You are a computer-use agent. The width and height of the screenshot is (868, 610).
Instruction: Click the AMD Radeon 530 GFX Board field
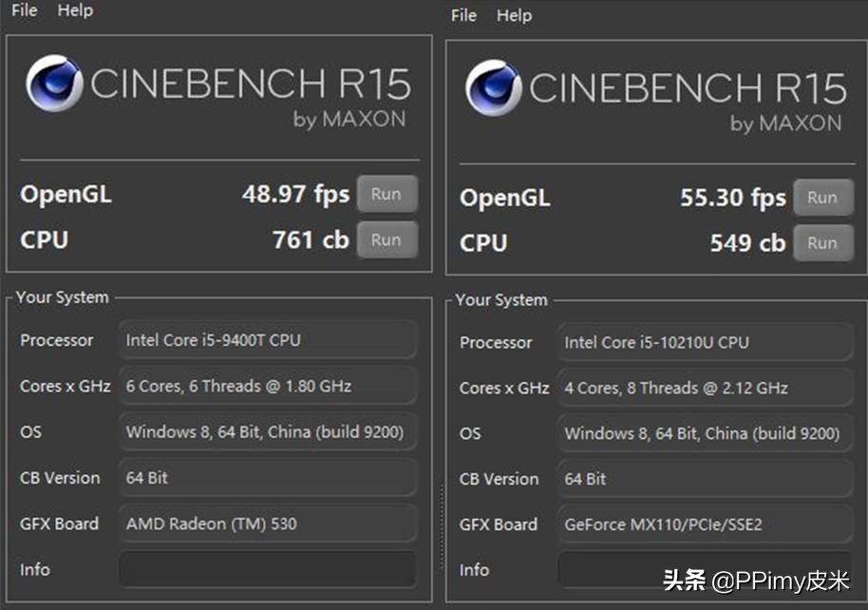(x=267, y=524)
